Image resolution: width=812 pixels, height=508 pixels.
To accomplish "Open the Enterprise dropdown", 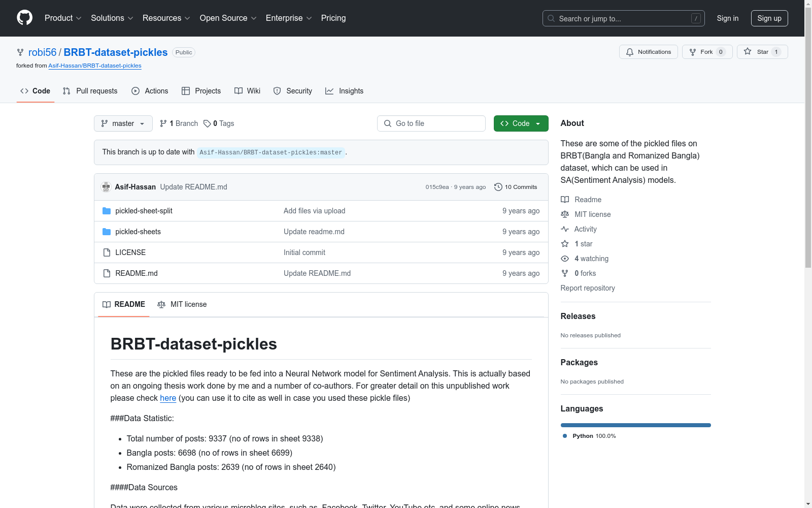I will tap(289, 18).
